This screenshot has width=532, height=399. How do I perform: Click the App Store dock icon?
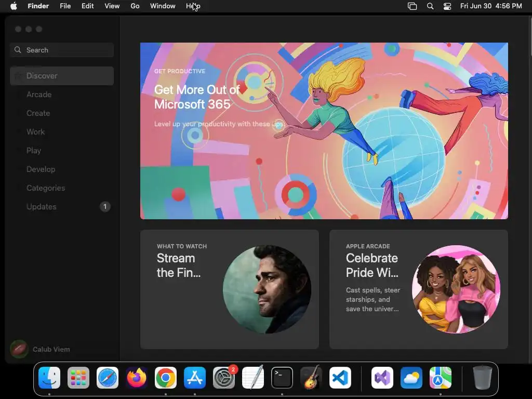[195, 378]
